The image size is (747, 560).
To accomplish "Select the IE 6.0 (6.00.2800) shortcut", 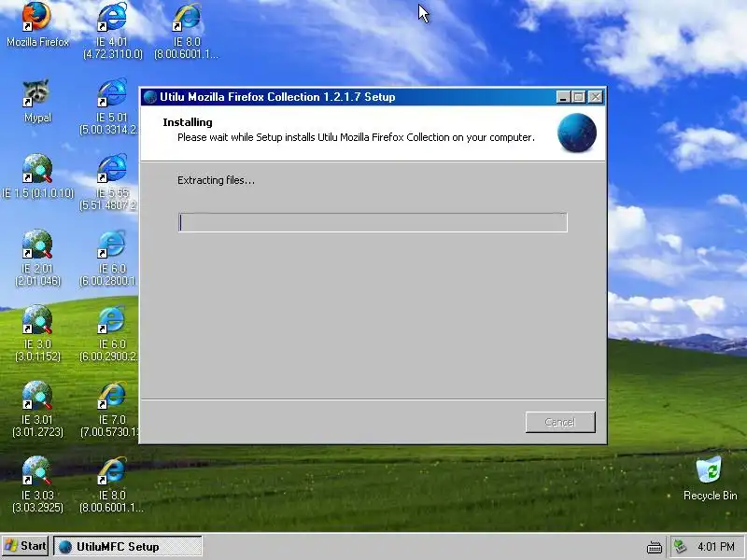I will 109,258.
